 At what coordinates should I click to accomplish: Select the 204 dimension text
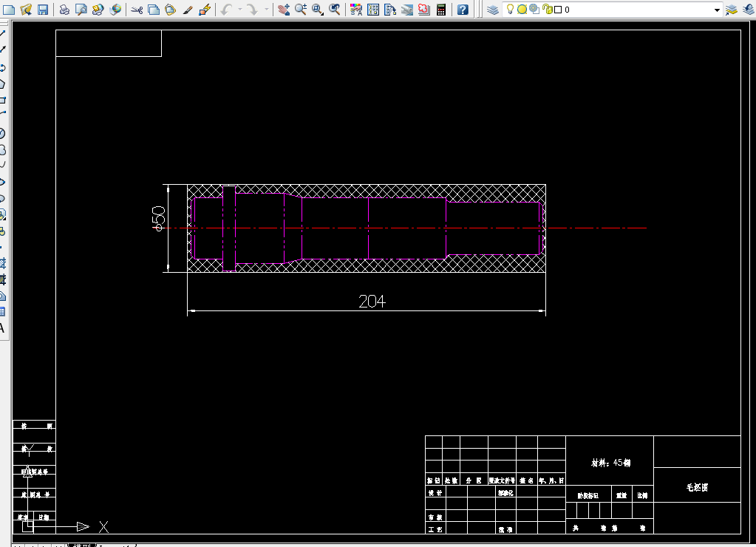372,301
